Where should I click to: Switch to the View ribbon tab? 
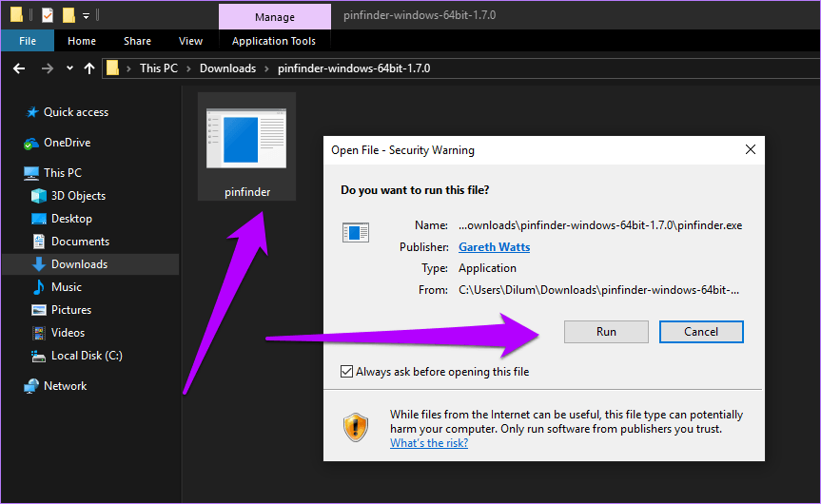(190, 41)
